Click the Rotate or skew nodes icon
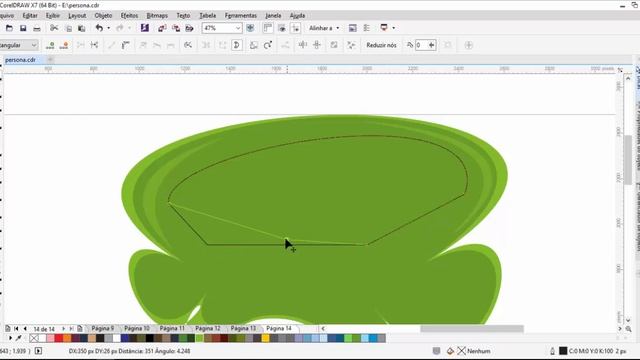Screen dimensions: 640x360 [268, 45]
